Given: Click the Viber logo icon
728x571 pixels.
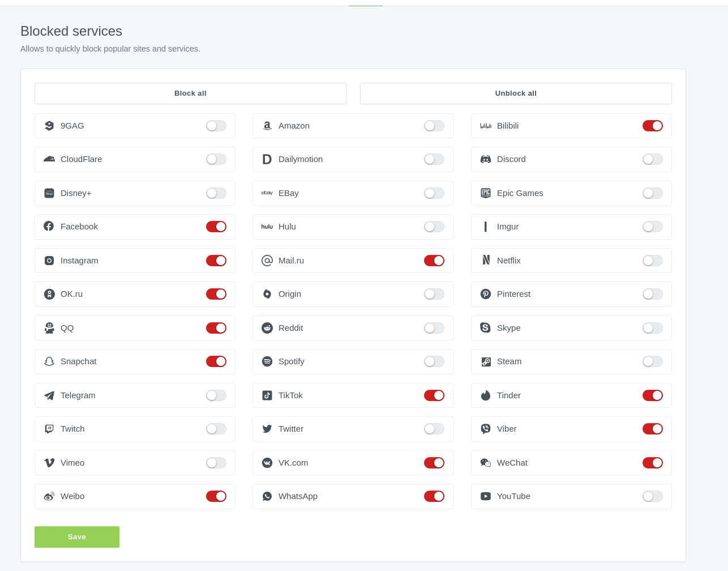Looking at the screenshot, I should tap(486, 429).
